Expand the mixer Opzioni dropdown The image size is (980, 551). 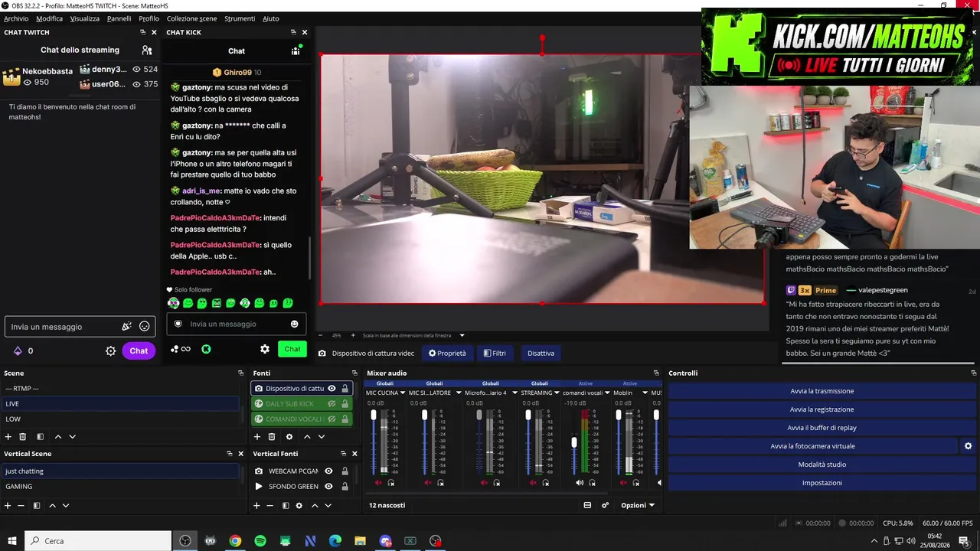[638, 505]
